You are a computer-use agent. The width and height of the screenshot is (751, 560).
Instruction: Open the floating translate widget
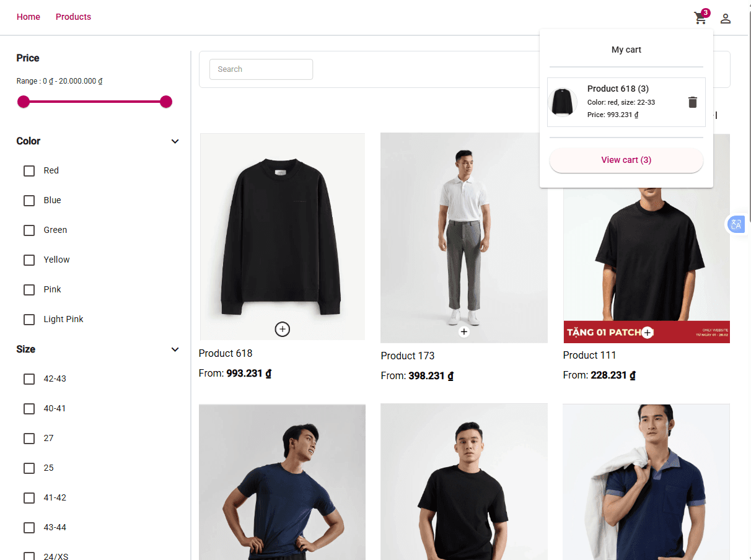pyautogui.click(x=736, y=224)
